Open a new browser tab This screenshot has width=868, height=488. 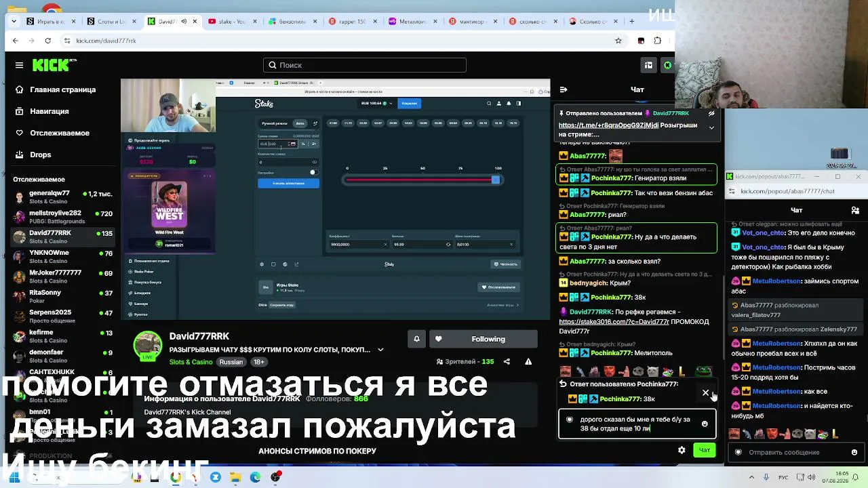(632, 21)
